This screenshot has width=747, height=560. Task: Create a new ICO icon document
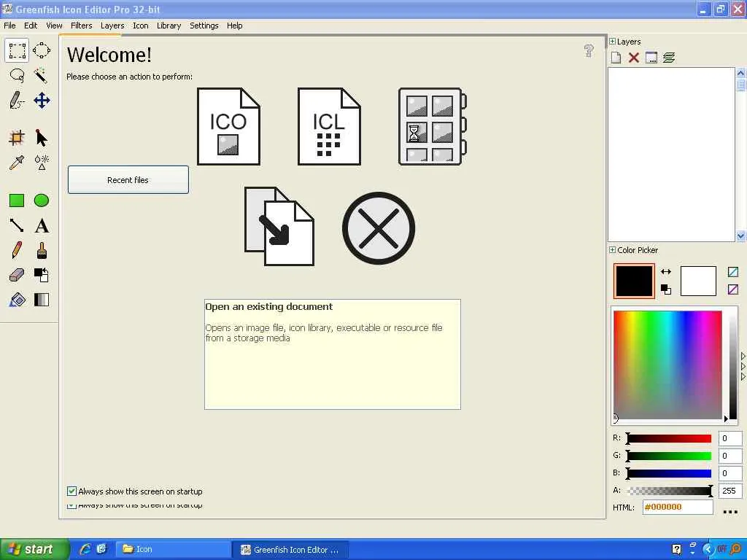pos(228,127)
